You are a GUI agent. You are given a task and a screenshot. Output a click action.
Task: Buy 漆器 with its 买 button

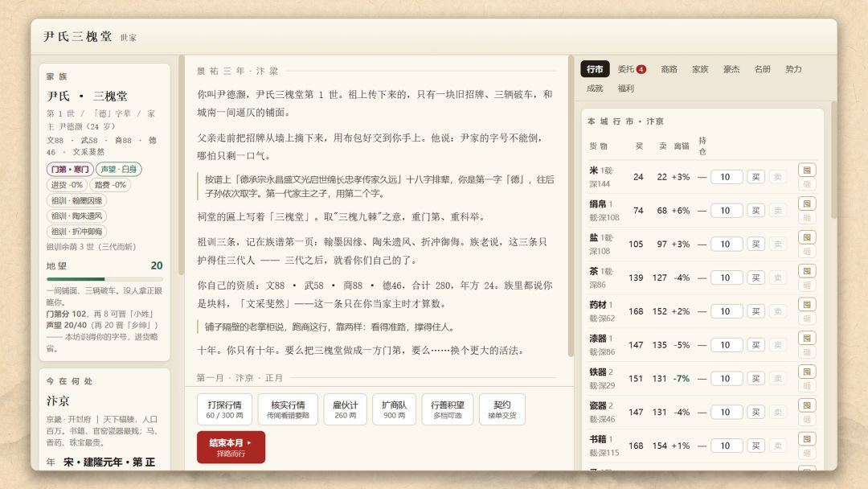click(755, 345)
